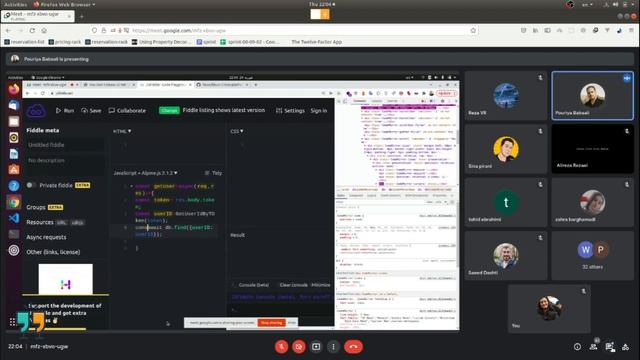Viewport: 640px width, 360px height.
Task: Click Console (beta) in result panel
Action: (x=253, y=285)
